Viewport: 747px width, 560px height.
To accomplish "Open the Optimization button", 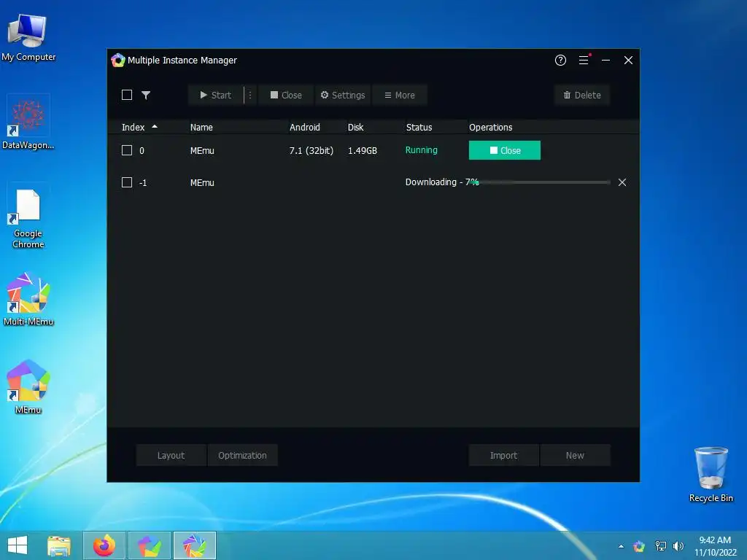I will tap(242, 455).
